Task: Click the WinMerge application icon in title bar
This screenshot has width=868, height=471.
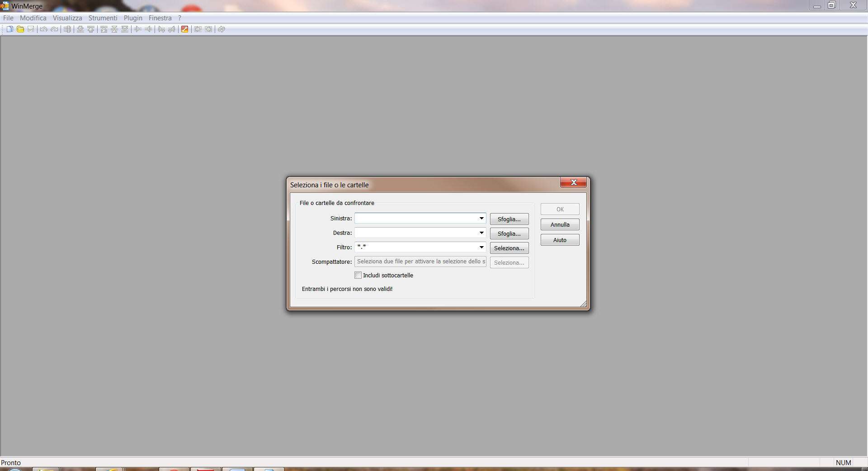Action: (x=5, y=6)
